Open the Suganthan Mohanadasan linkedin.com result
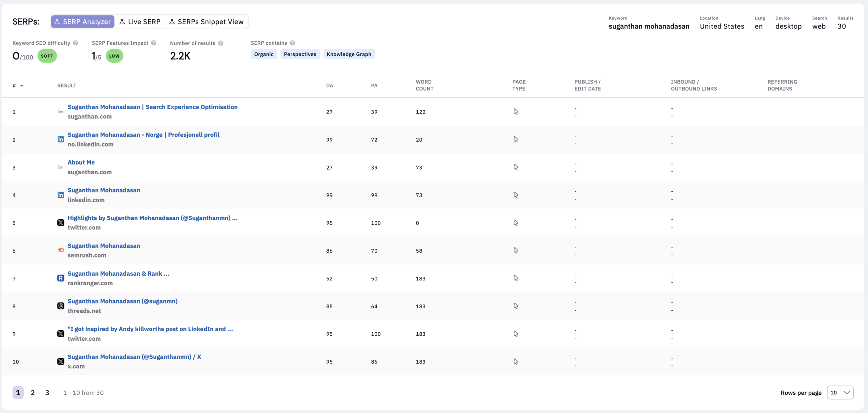 click(104, 190)
